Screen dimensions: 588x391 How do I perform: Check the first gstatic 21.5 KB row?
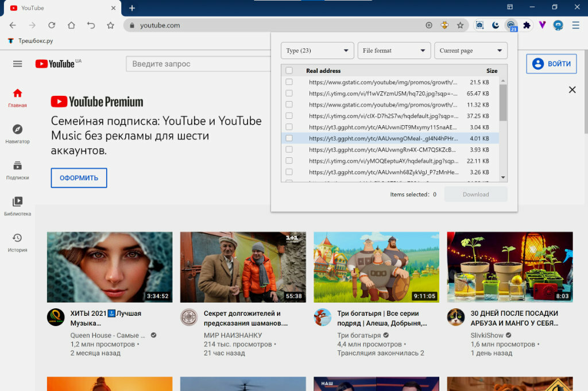point(289,82)
